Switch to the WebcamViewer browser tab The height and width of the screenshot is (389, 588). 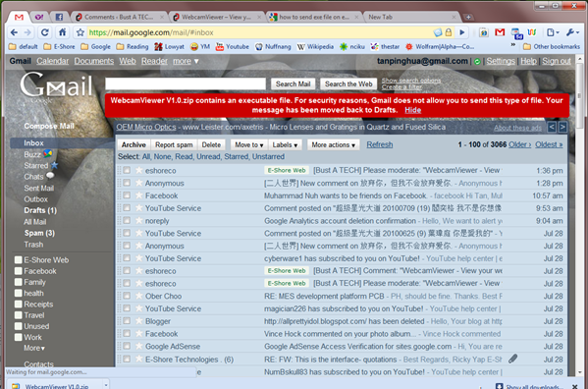point(217,17)
